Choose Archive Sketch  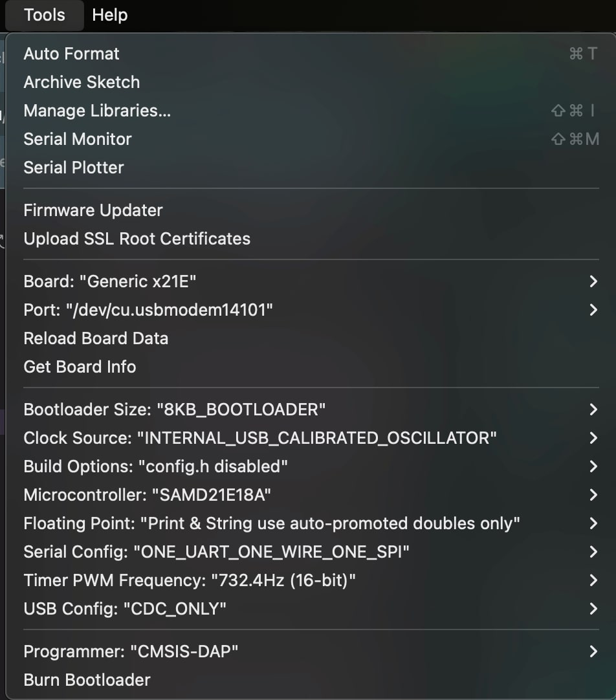(x=82, y=82)
